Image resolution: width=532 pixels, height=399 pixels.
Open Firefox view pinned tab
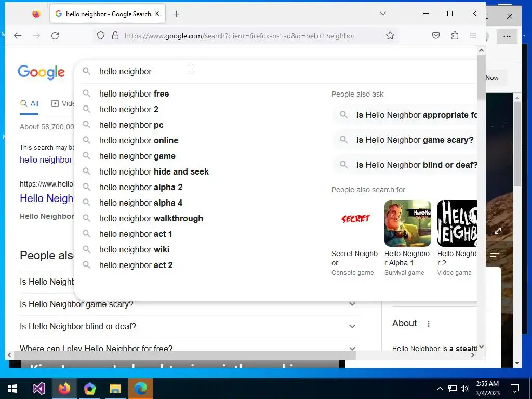pos(36,14)
